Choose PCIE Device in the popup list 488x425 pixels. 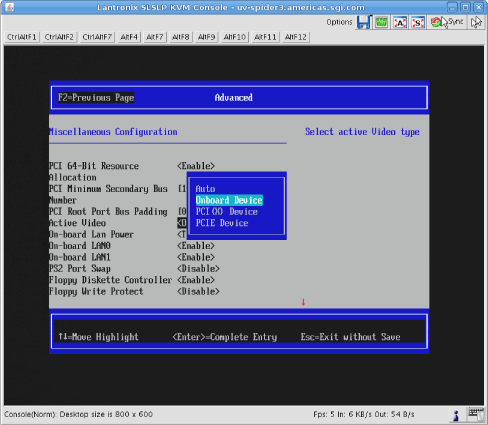coord(222,223)
